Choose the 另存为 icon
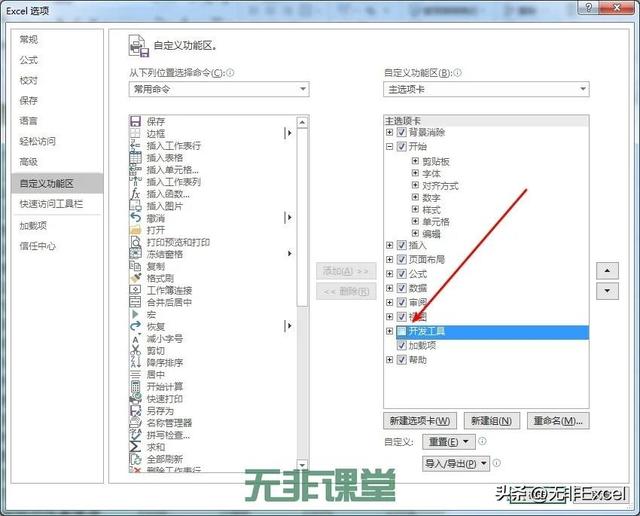This screenshot has height=516, width=640. (x=135, y=411)
